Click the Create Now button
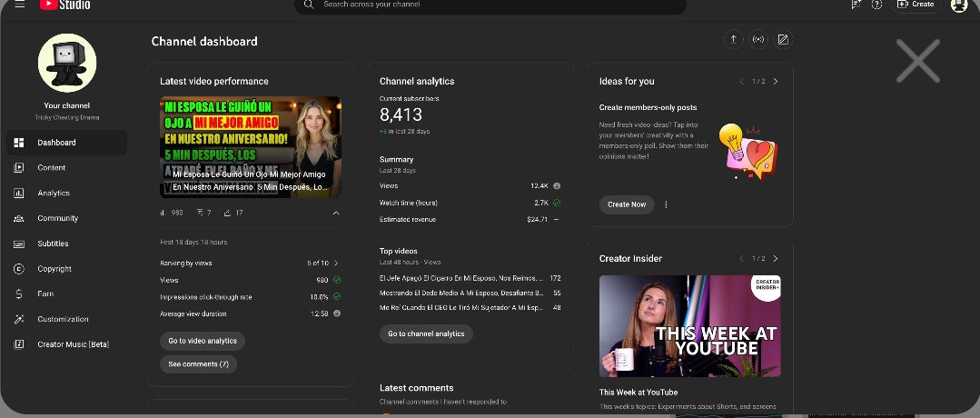The image size is (980, 418). tap(627, 204)
